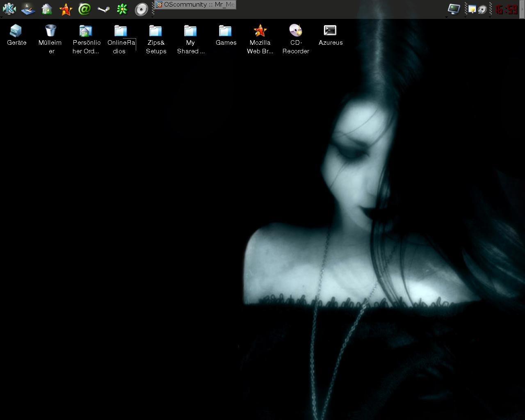Image resolution: width=525 pixels, height=420 pixels.
Task: Launch Mozilla from the panel star icon
Action: click(66, 9)
